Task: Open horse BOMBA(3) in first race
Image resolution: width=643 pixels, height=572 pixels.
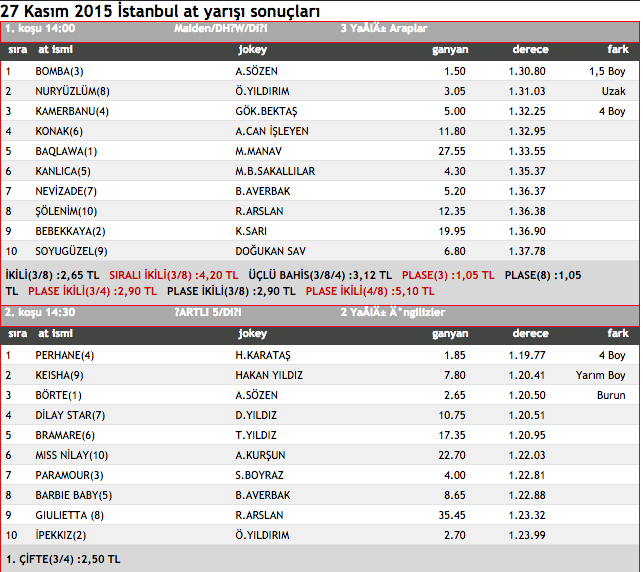Action: coord(59,71)
